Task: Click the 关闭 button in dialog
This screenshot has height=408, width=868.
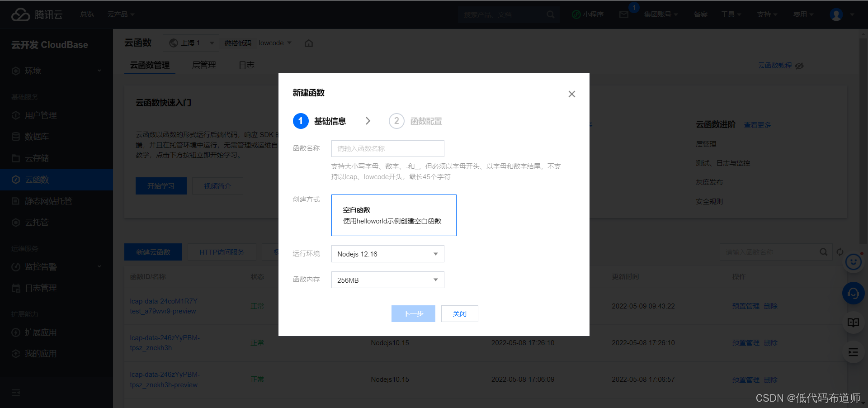Action: pos(460,313)
